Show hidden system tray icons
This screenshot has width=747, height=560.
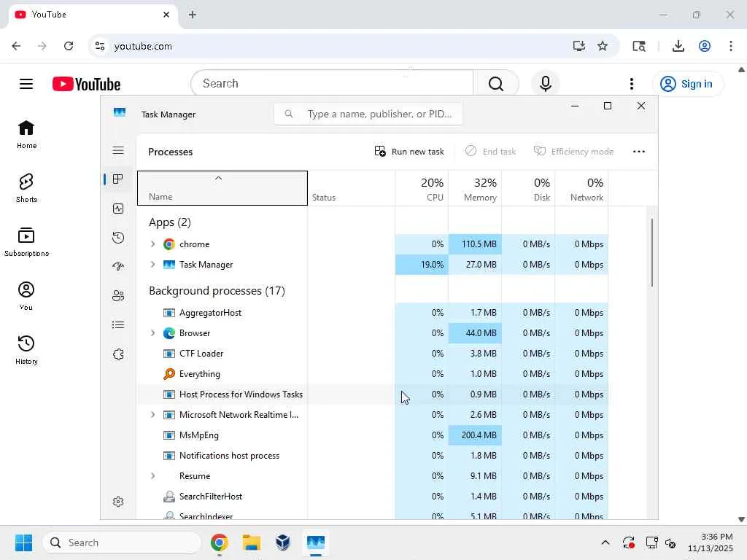tap(605, 542)
